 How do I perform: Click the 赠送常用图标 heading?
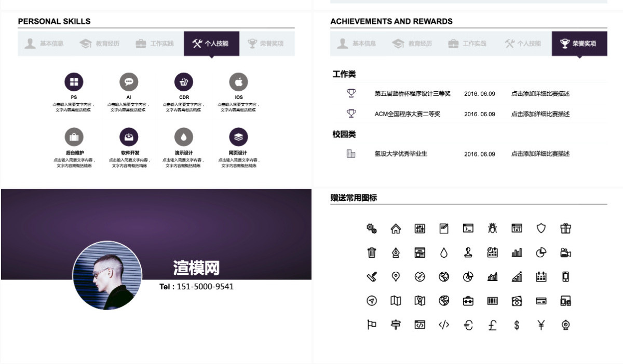click(x=354, y=198)
